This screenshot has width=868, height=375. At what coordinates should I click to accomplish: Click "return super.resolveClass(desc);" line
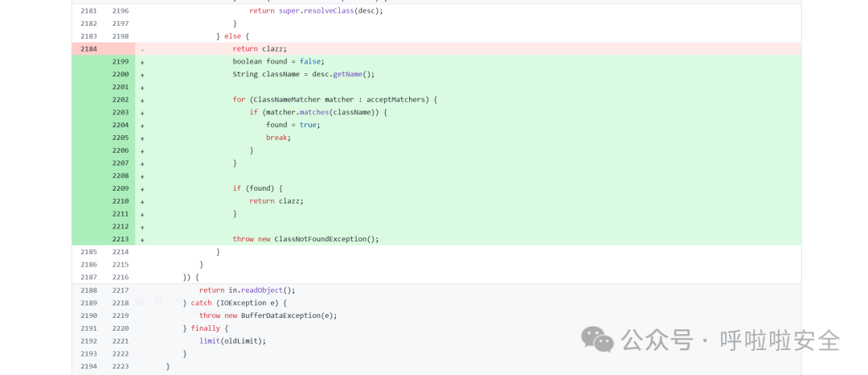[316, 10]
